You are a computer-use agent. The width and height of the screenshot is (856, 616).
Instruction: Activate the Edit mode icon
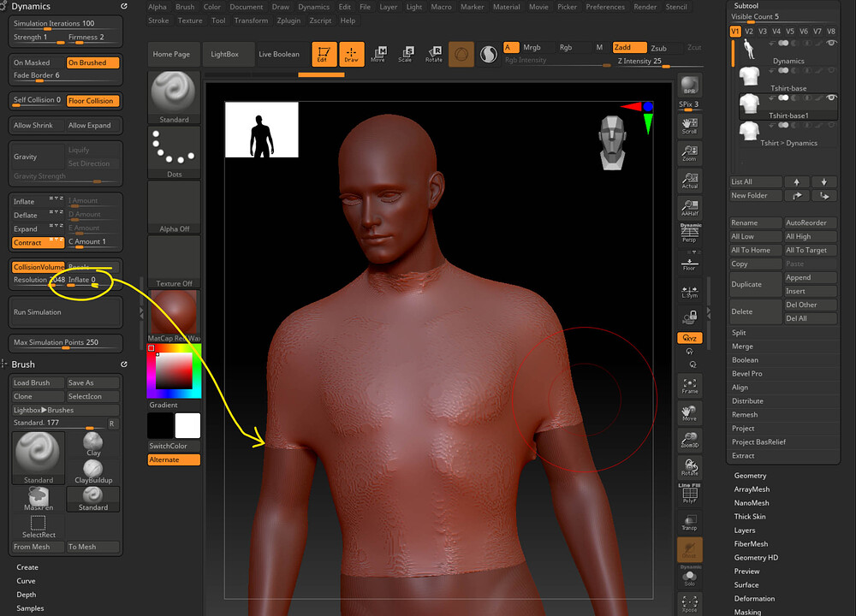tap(324, 55)
